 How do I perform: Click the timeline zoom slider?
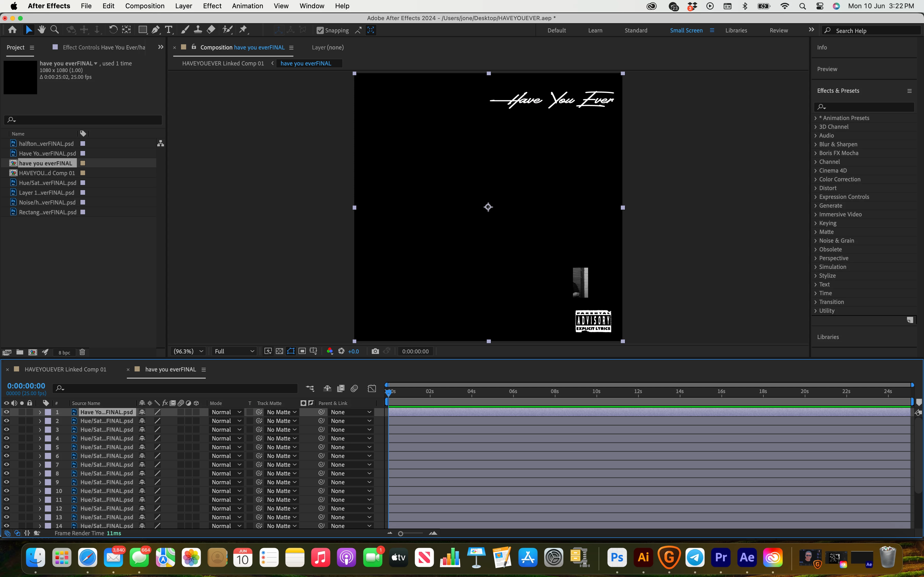pyautogui.click(x=401, y=533)
